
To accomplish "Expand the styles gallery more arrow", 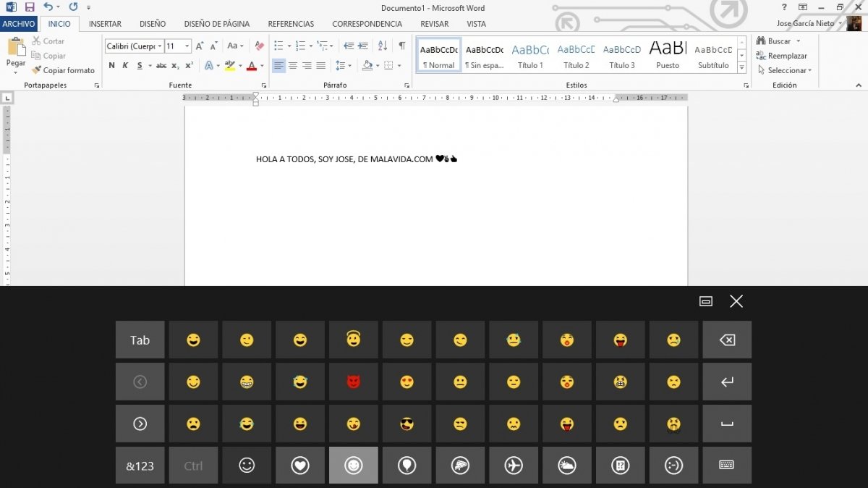I will click(x=741, y=67).
